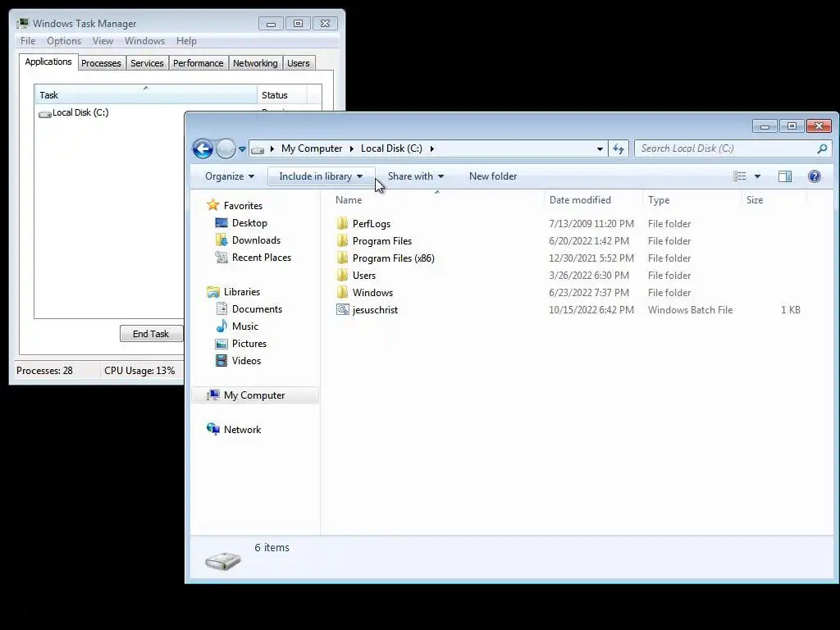Switch to the Performance tab
Viewport: 840px width, 630px height.
click(x=198, y=63)
